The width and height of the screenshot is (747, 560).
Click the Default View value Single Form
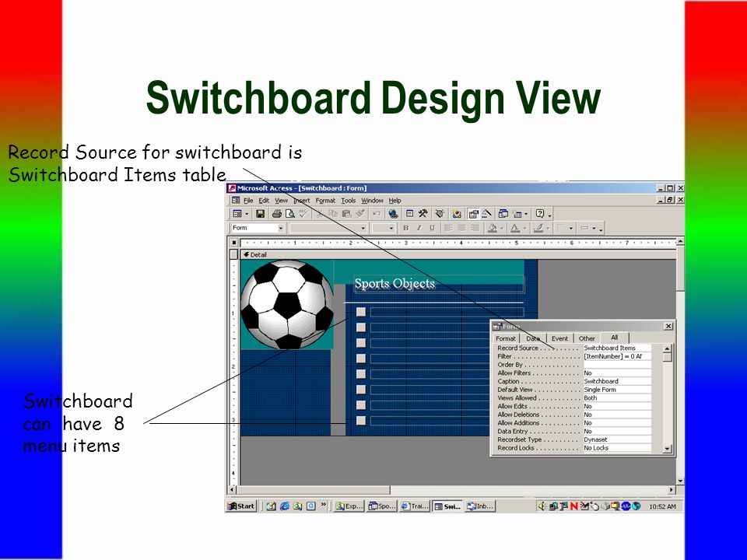click(x=617, y=390)
